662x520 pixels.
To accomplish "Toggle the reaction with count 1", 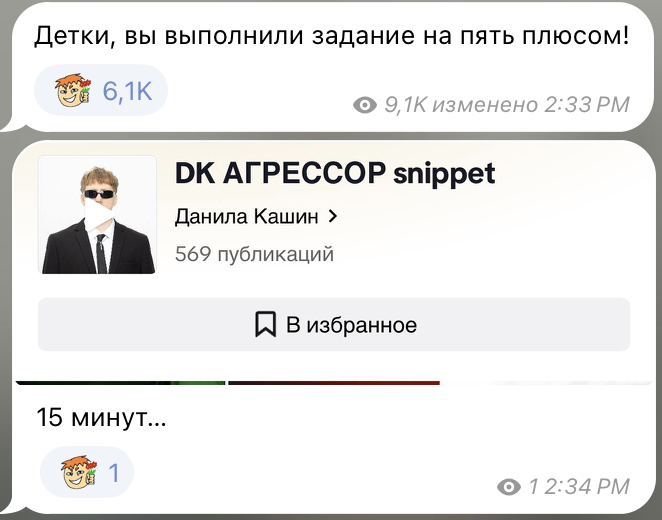I will pyautogui.click(x=87, y=472).
